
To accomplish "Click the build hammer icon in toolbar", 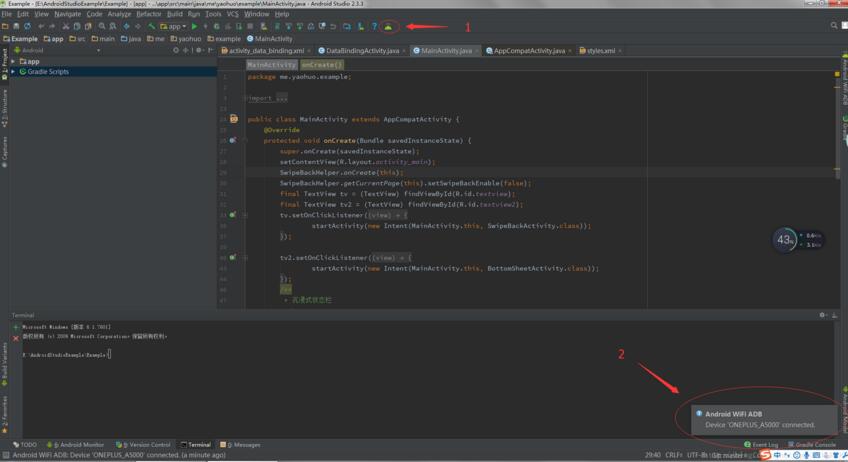I will (152, 26).
